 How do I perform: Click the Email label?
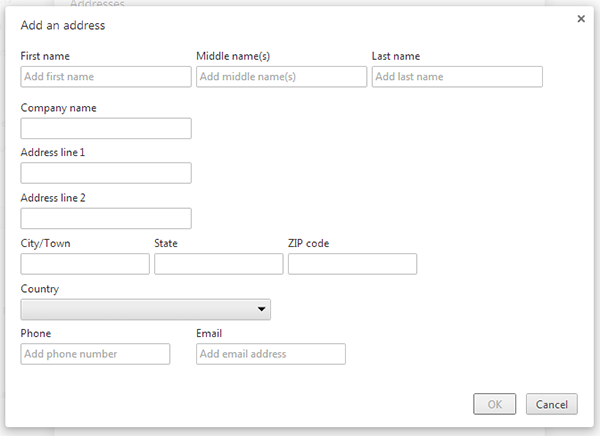point(209,333)
